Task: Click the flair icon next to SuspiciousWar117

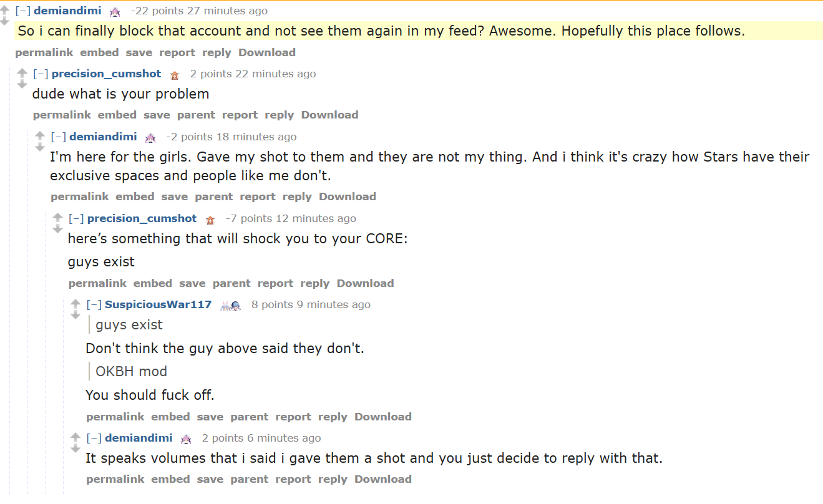Action: (231, 305)
